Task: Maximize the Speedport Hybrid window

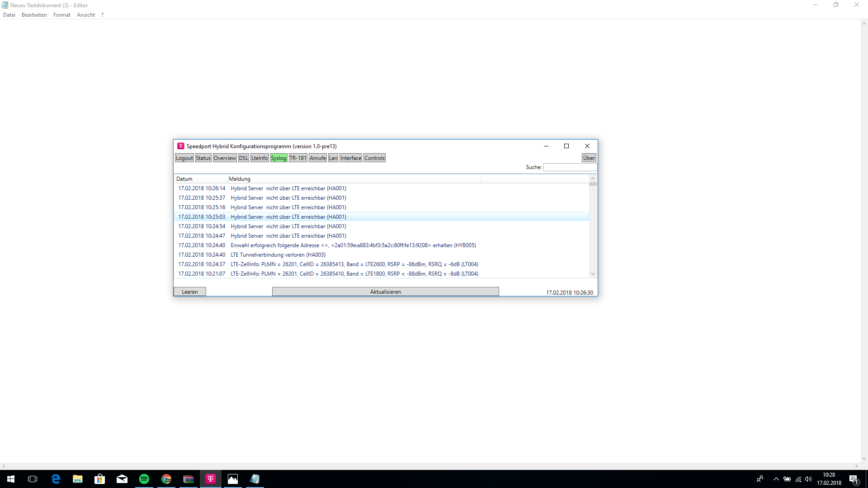Action: point(566,146)
